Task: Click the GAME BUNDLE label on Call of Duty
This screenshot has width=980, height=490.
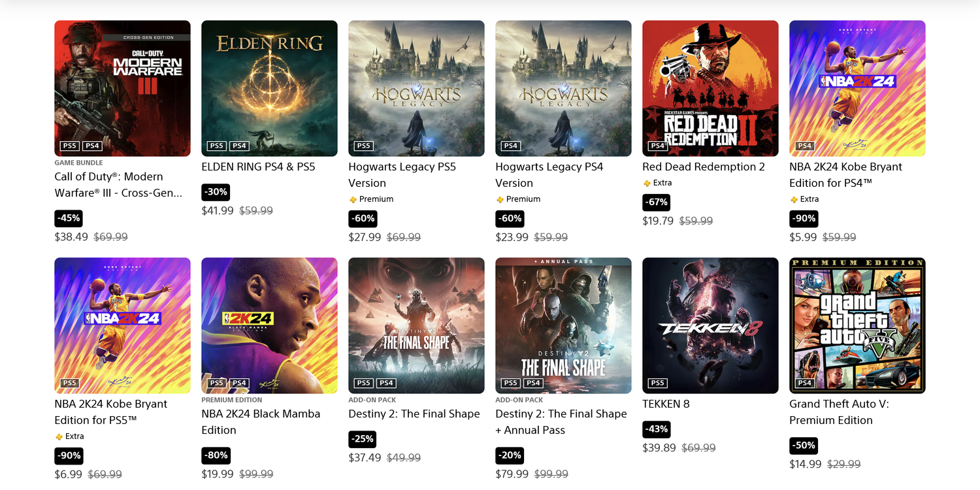Action: (x=78, y=163)
